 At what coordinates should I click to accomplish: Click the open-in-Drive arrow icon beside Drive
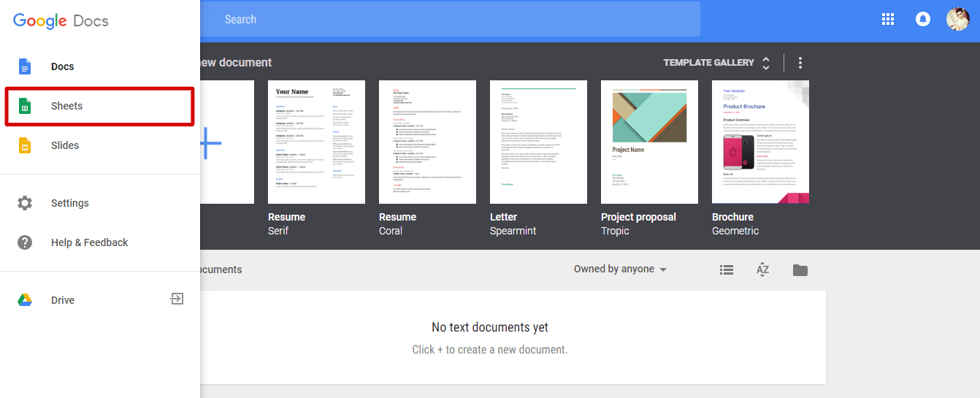[177, 299]
